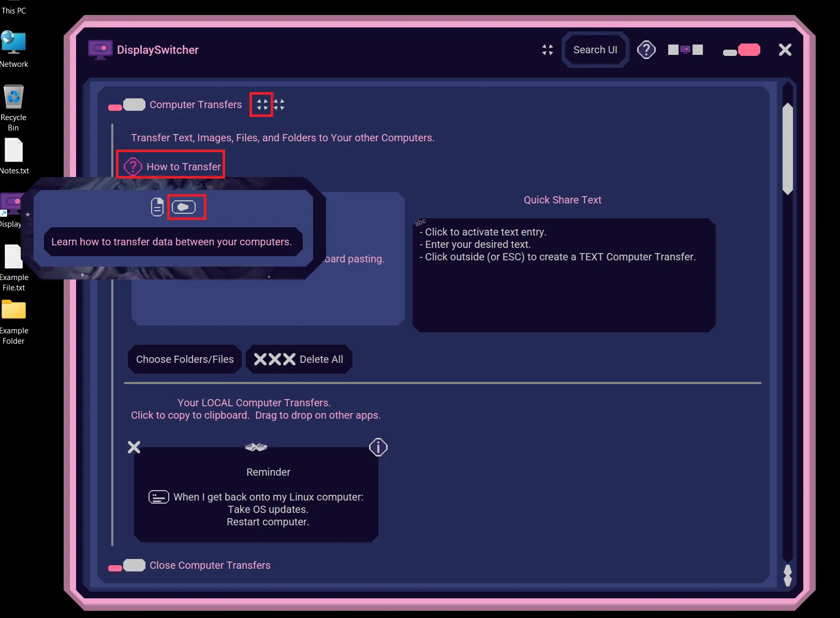Click the 'Computer Transfers' section title
The height and width of the screenshot is (618, 840).
coord(196,105)
